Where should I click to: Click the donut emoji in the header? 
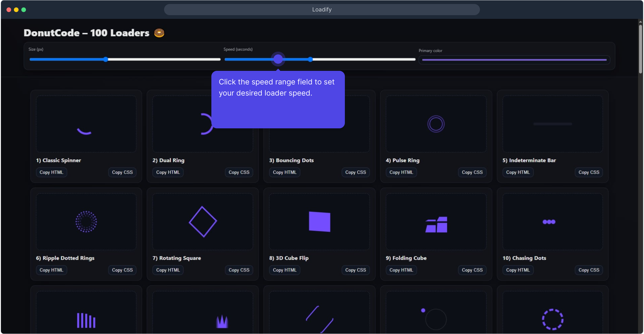(x=159, y=33)
